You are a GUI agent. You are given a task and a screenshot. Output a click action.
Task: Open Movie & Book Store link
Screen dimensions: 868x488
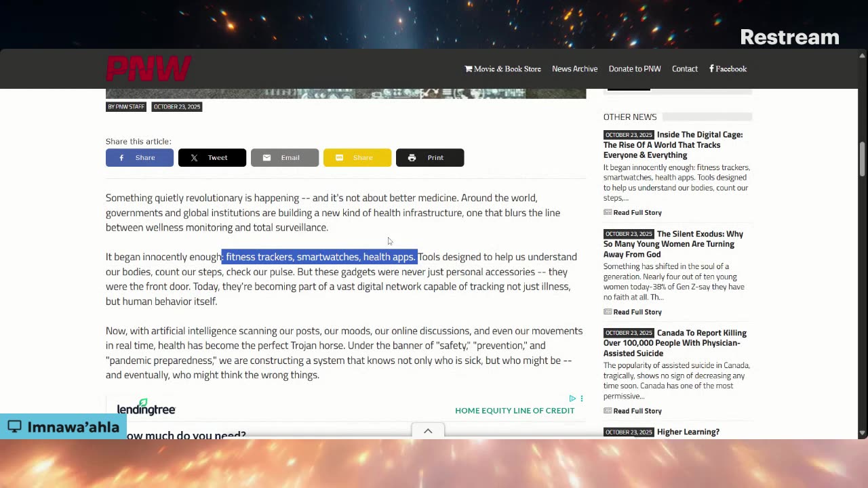coord(502,68)
